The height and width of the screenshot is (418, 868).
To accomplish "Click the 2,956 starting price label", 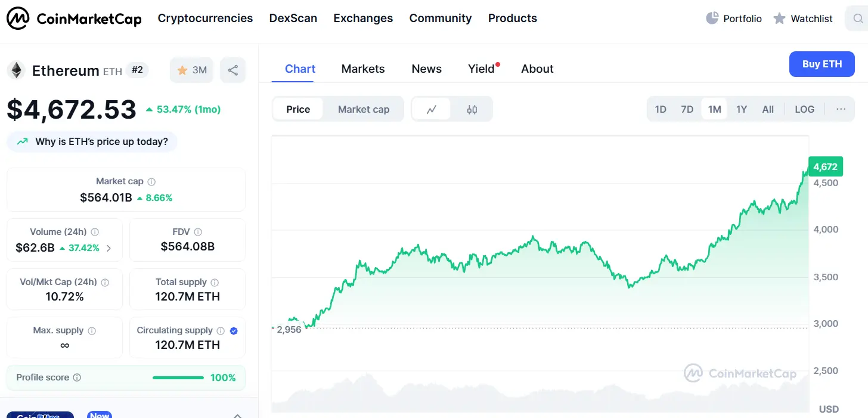I will [289, 329].
